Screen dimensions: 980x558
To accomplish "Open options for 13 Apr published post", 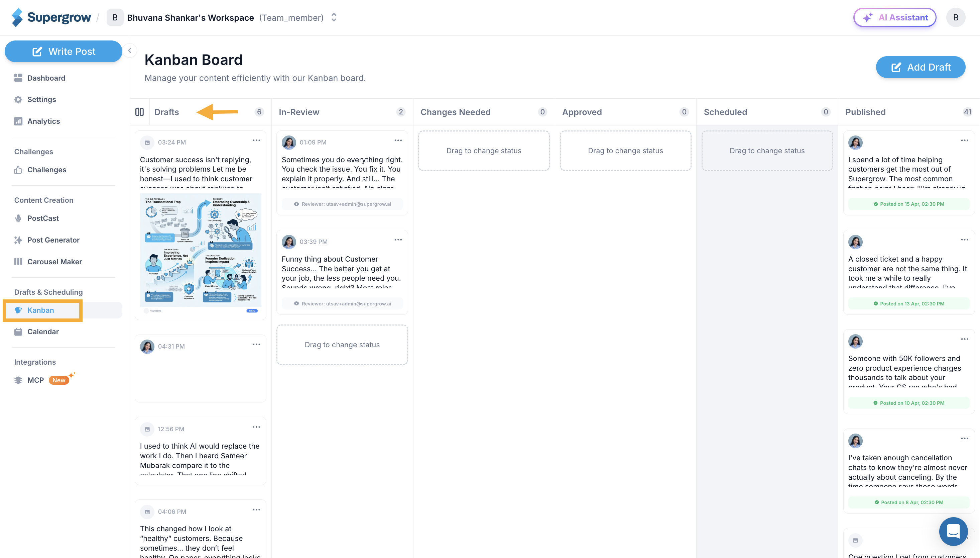I will [x=964, y=240].
